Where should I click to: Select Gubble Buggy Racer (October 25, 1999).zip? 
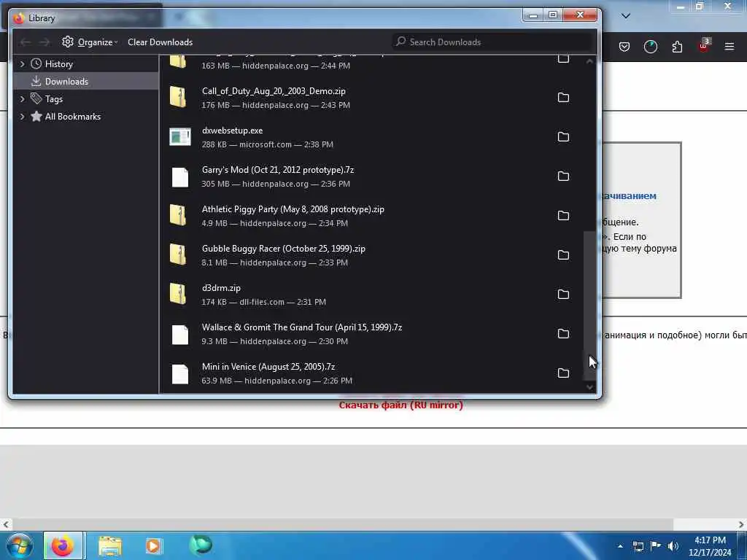point(371,255)
